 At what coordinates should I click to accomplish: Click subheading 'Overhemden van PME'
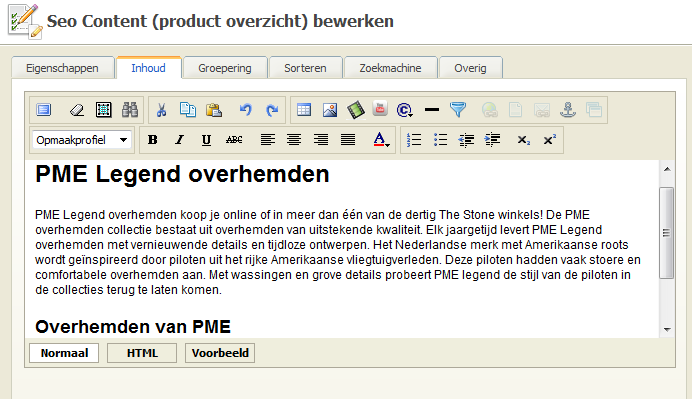click(133, 327)
